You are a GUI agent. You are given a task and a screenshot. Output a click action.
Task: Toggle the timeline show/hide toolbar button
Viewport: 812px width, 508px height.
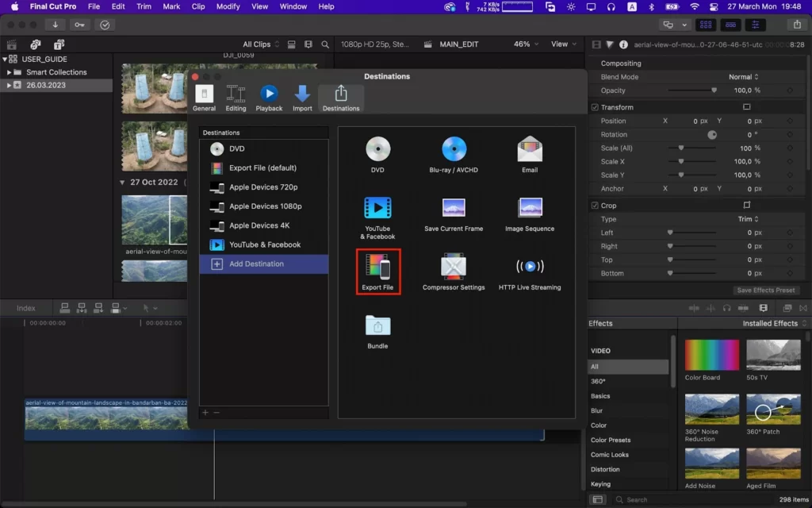pyautogui.click(x=730, y=25)
